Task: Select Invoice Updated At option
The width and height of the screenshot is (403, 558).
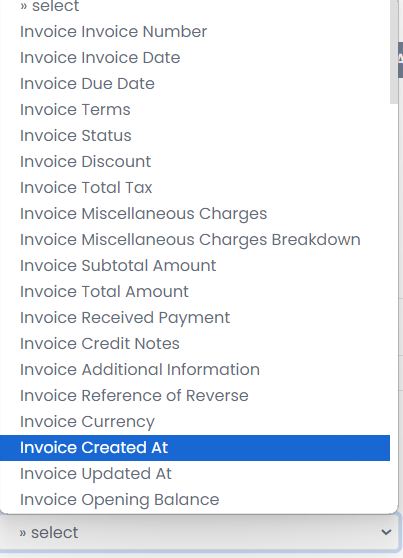Action: tap(195, 474)
